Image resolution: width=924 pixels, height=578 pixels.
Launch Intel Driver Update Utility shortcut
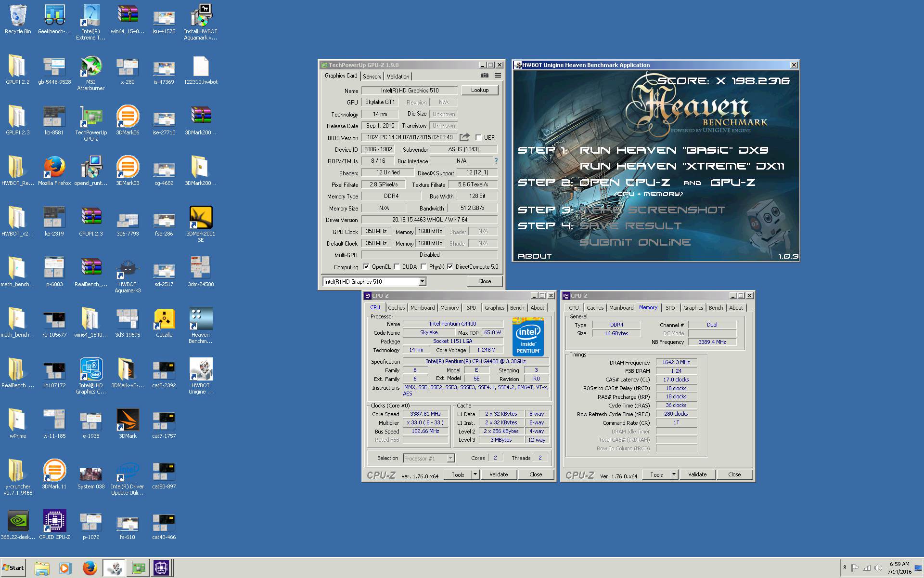[128, 477]
